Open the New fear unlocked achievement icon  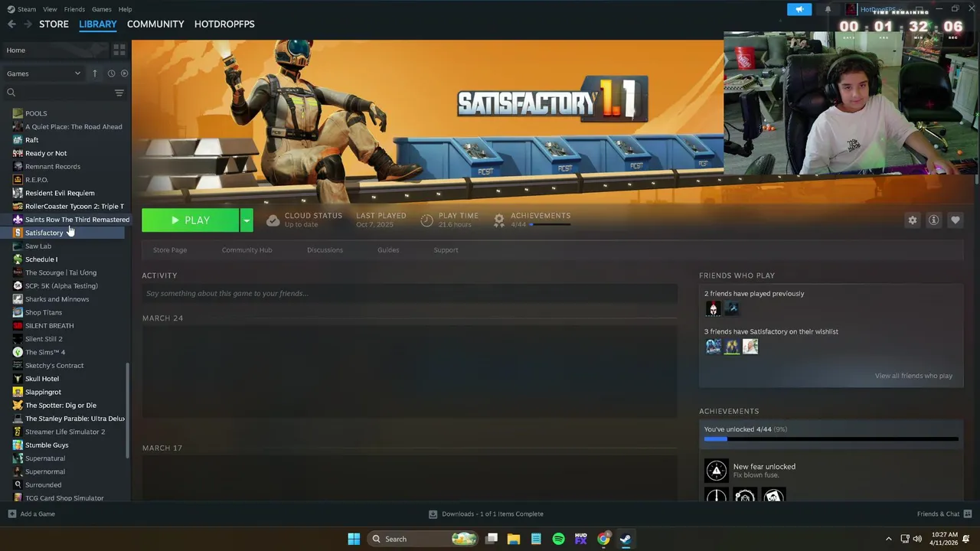click(x=717, y=470)
